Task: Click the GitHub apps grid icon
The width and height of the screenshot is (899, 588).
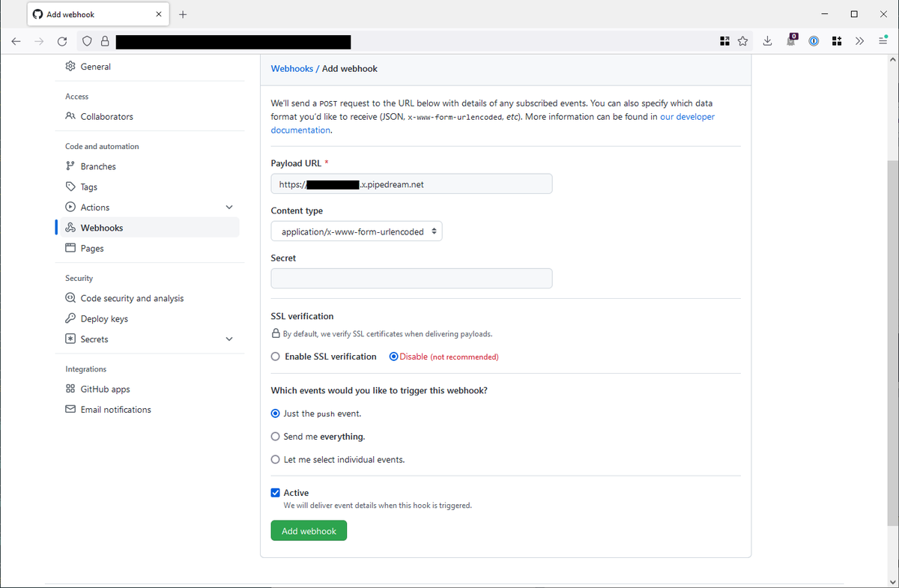Action: coord(70,390)
